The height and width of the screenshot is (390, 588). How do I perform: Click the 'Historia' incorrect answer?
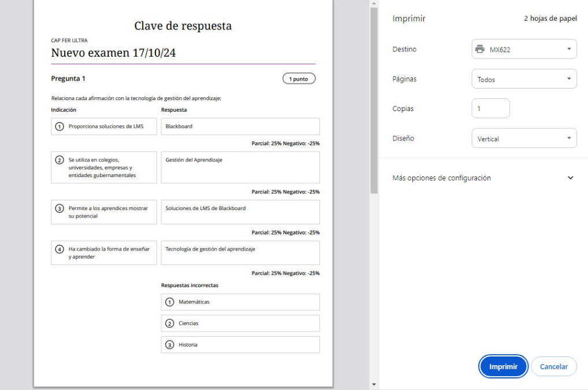(x=241, y=345)
